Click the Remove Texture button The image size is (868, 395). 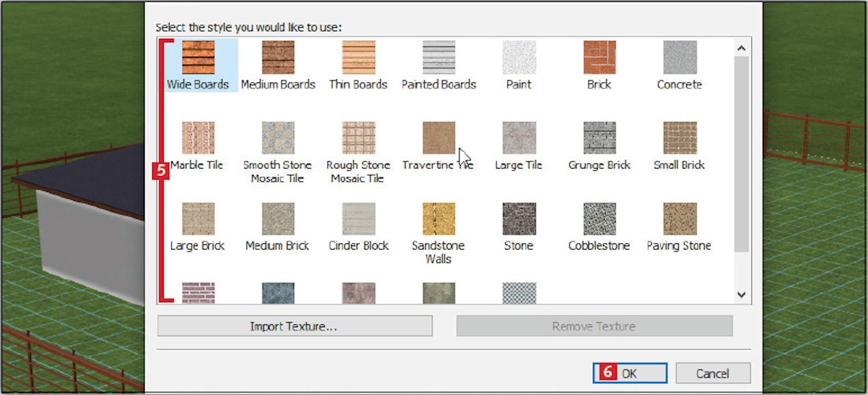click(594, 326)
